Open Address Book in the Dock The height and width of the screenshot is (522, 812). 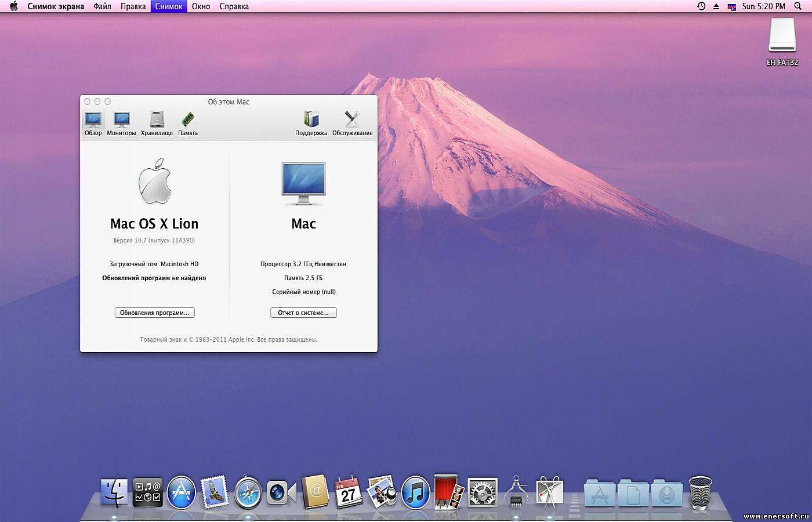[x=315, y=493]
